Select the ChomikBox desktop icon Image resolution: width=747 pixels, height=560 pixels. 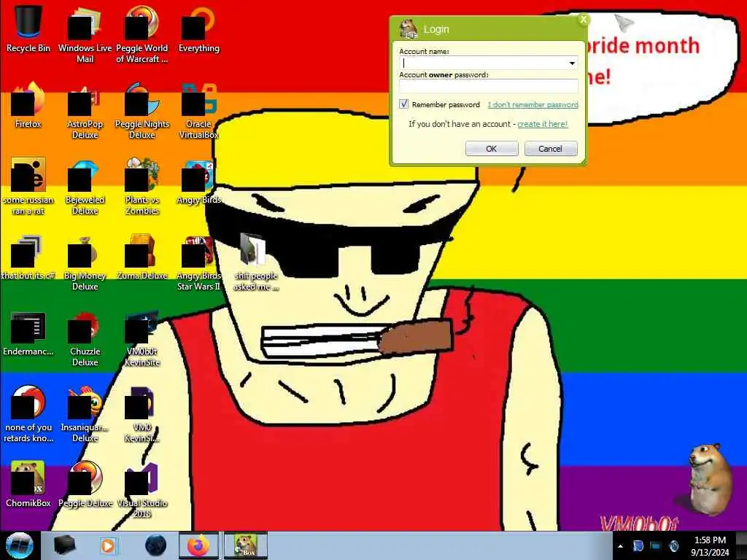click(28, 484)
